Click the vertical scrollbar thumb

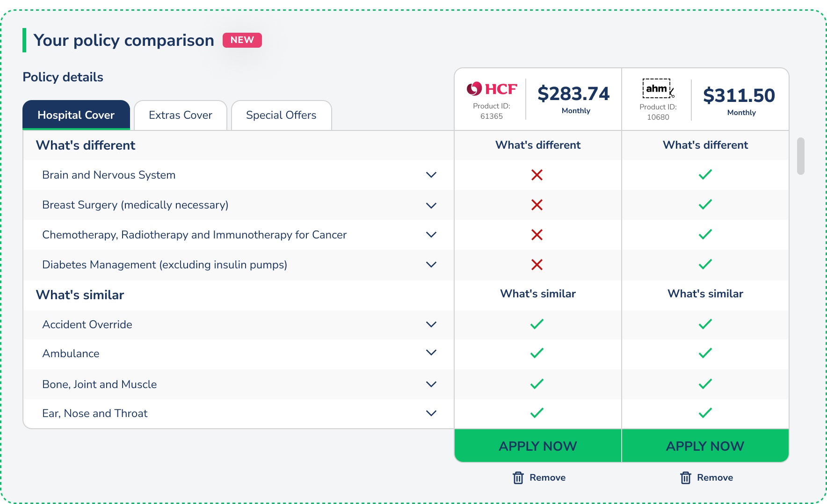801,156
